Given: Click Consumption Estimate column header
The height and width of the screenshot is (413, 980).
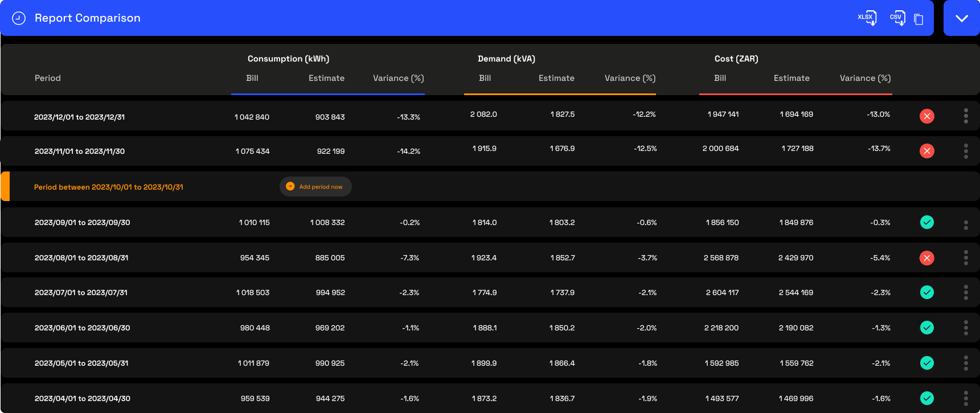Looking at the screenshot, I should click(x=326, y=78).
